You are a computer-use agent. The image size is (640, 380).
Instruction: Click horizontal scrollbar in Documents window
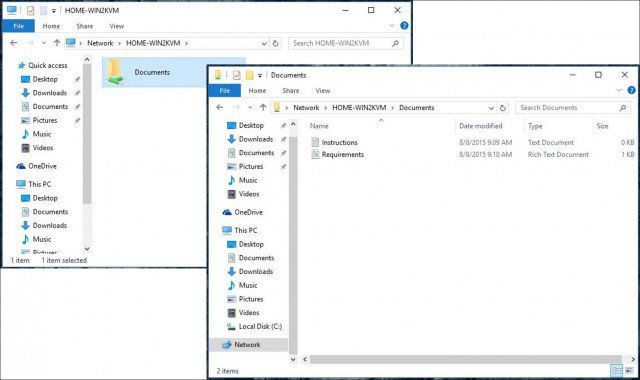pyautogui.click(x=465, y=360)
